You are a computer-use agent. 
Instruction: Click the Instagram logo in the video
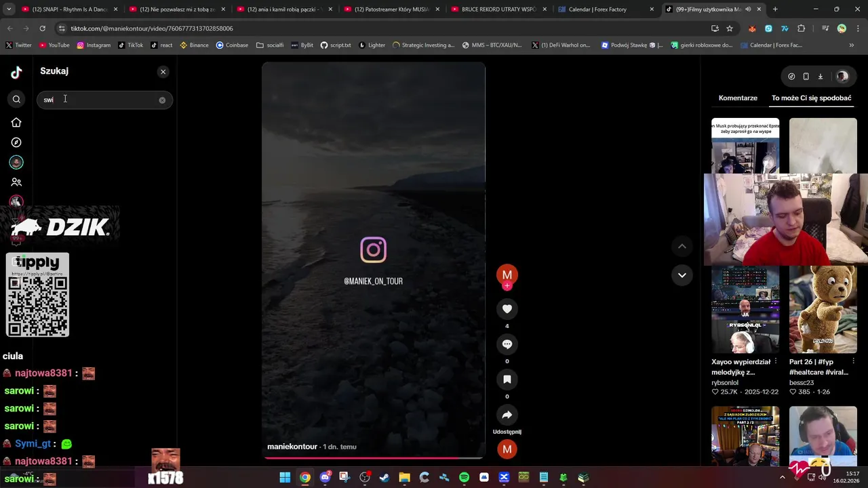pos(373,250)
